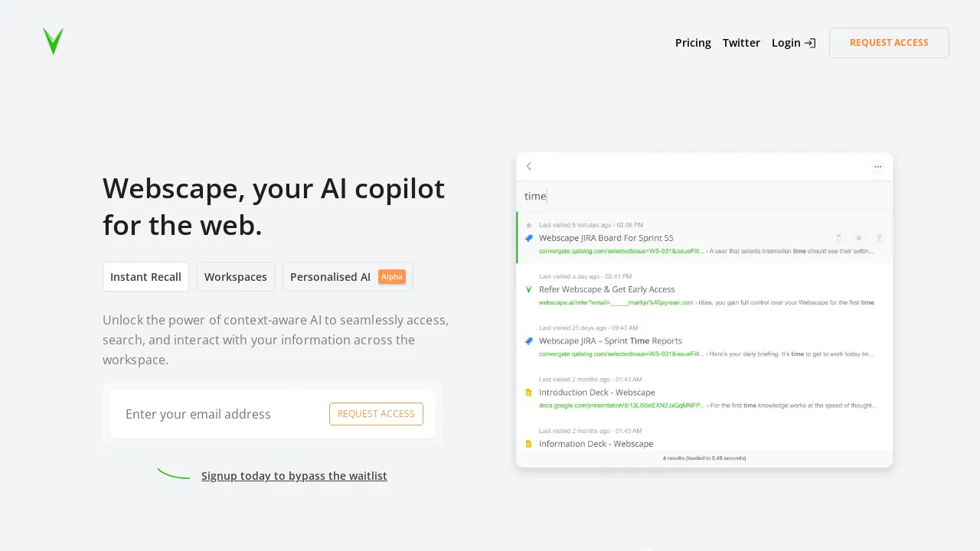Open the signup to bypass waitlist link
This screenshot has width=980, height=551.
(294, 475)
